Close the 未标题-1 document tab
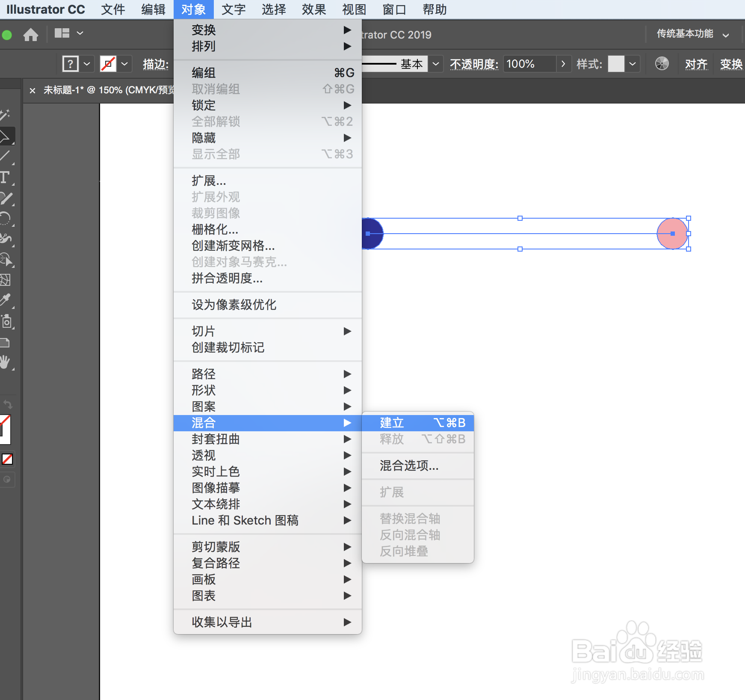This screenshot has width=745, height=700. [x=32, y=90]
